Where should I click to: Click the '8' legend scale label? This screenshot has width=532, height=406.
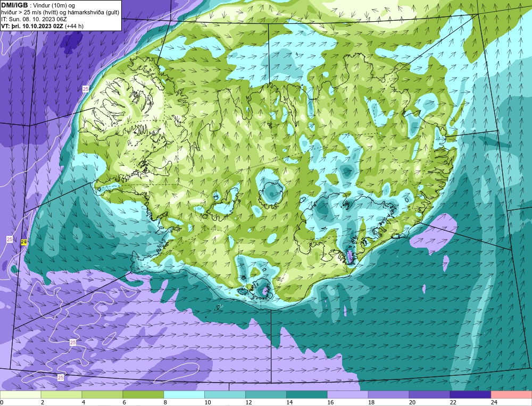click(x=165, y=402)
